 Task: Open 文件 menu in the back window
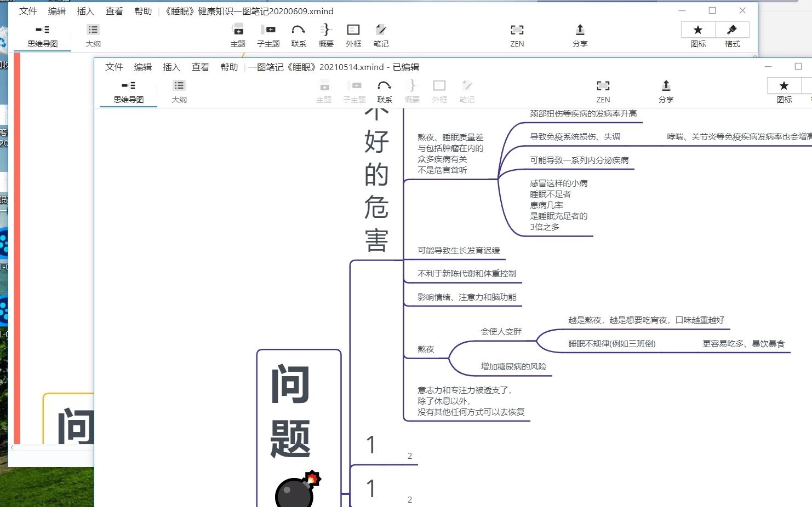point(28,11)
